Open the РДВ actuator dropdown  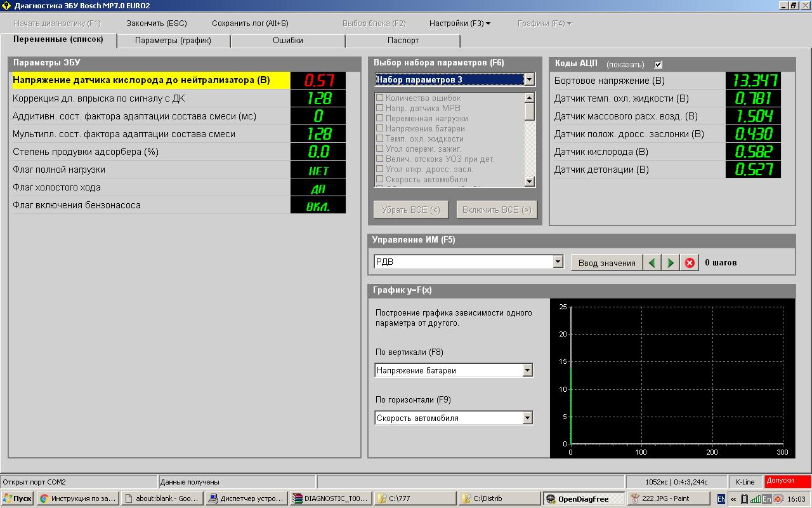558,262
